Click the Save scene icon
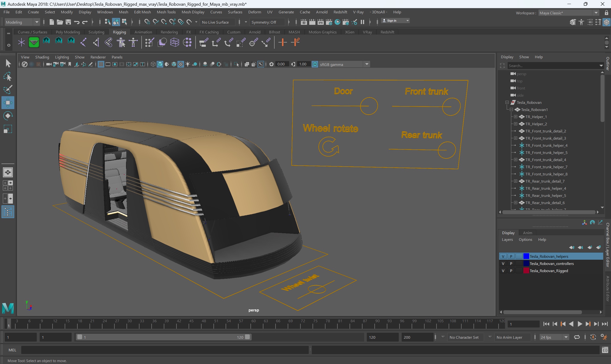Screen dimensions: 611x364 68,22
